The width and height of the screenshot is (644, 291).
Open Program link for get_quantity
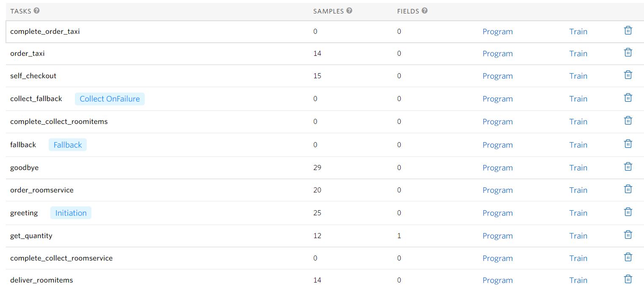(497, 236)
